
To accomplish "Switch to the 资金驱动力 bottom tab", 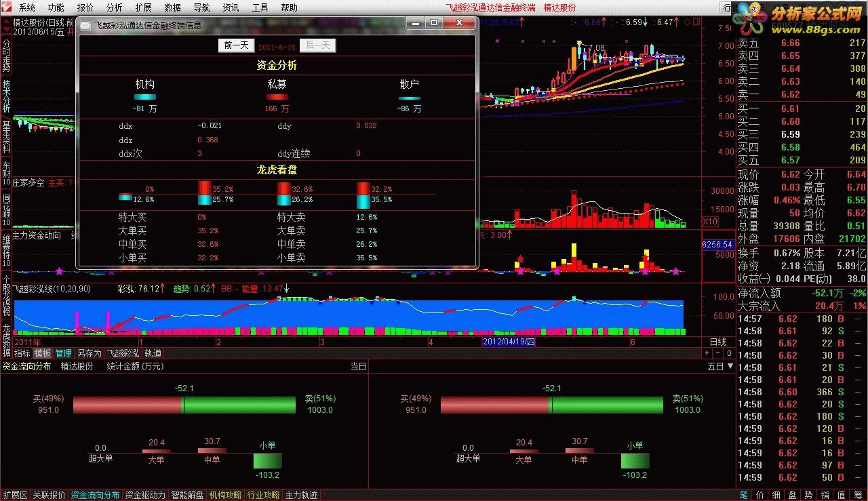I will coord(146,495).
